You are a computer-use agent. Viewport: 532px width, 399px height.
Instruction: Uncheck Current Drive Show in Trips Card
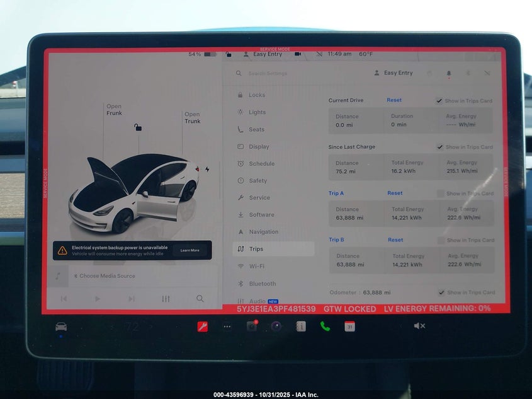point(439,101)
